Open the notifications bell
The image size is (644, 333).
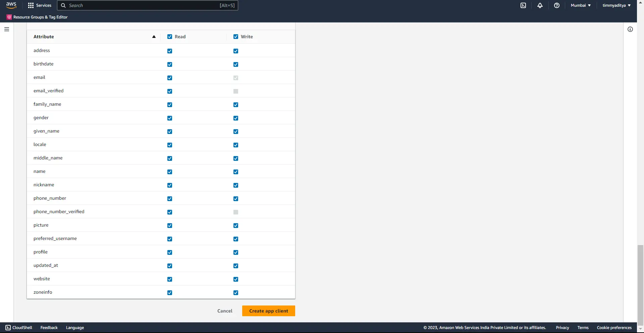[540, 5]
